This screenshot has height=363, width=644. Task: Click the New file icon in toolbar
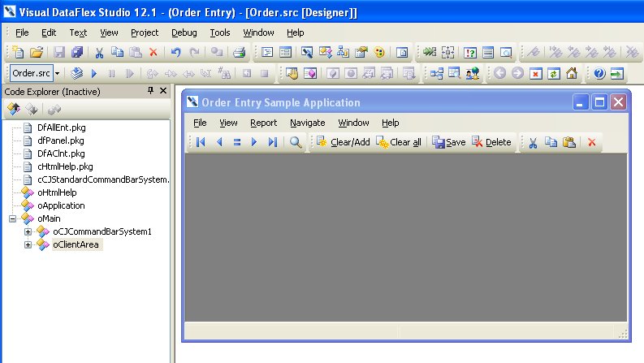(x=19, y=52)
